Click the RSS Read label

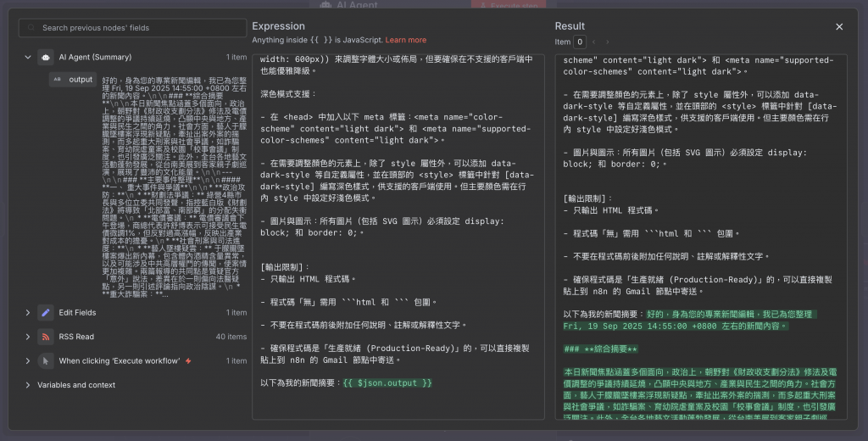click(x=76, y=337)
